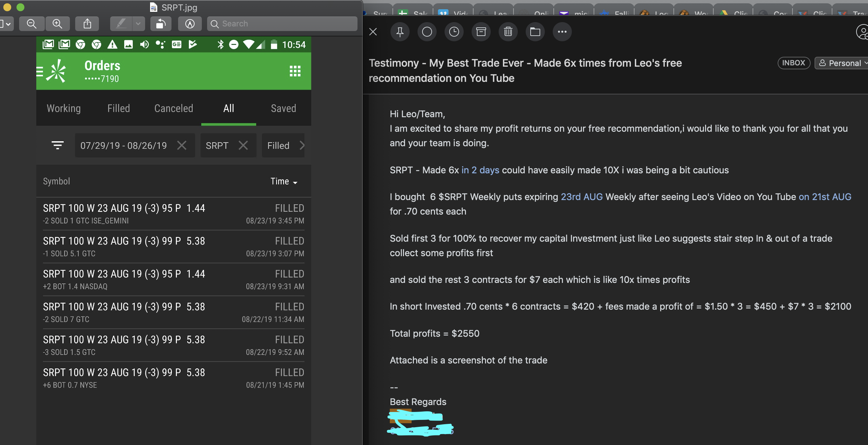Image resolution: width=868 pixels, height=445 pixels.
Task: Click the 10:54 clock in phone status bar
Action: [x=294, y=45]
